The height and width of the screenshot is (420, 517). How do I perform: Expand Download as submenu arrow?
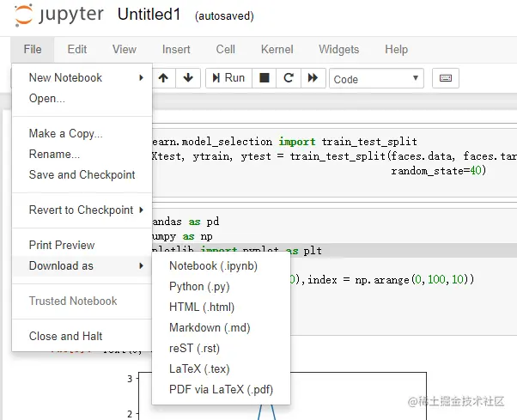tap(141, 265)
